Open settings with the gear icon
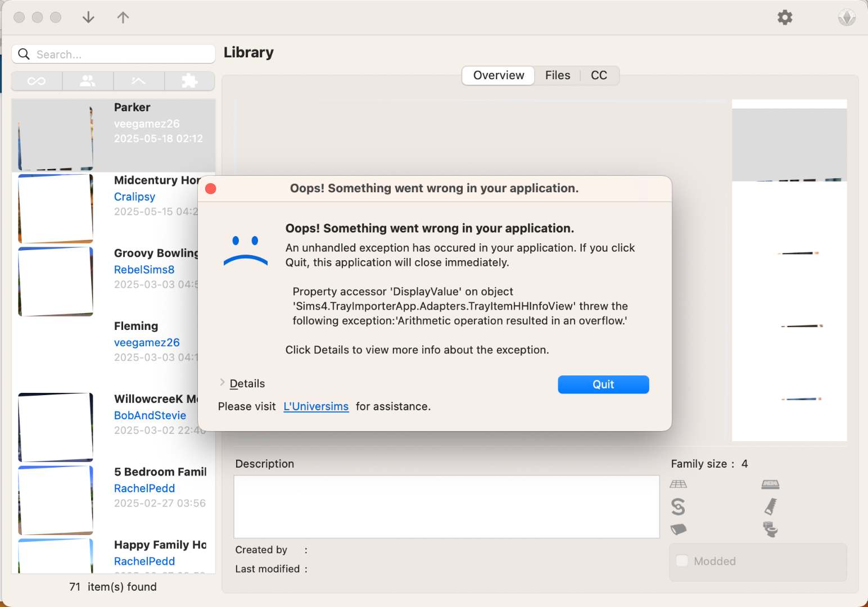This screenshot has height=607, width=868. coord(785,17)
